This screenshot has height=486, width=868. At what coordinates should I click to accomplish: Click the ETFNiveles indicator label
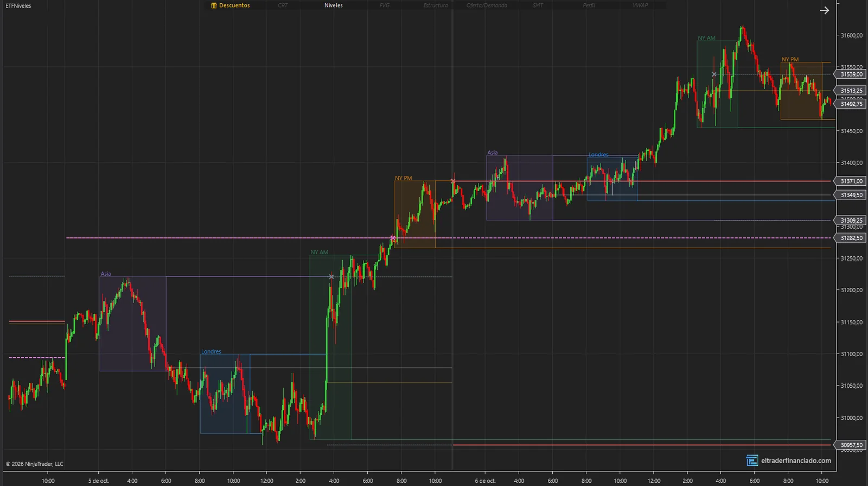(x=18, y=6)
